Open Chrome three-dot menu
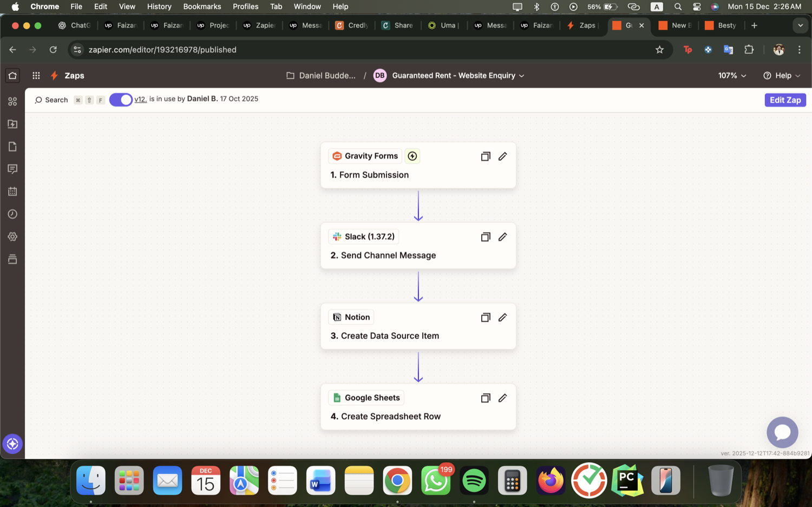 click(x=800, y=50)
